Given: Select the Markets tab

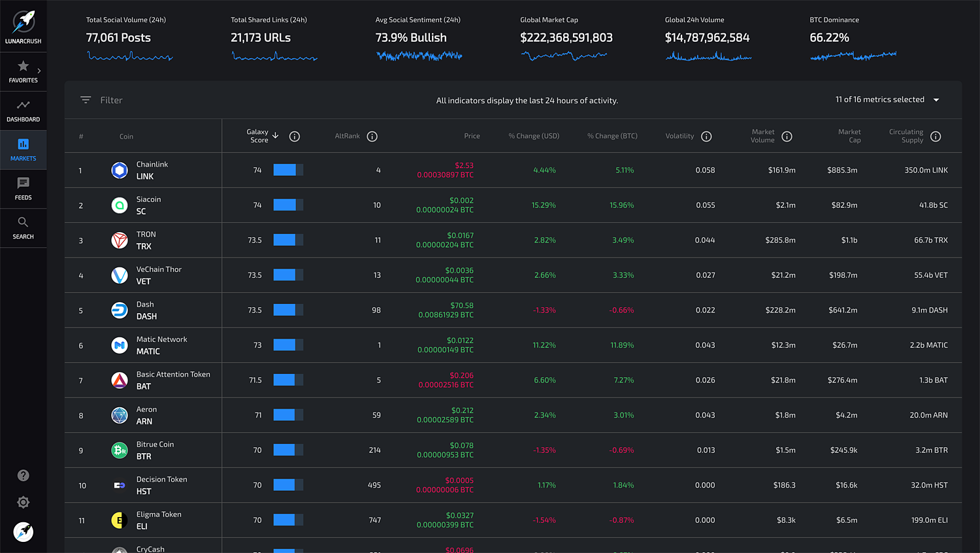Looking at the screenshot, I should tap(23, 150).
